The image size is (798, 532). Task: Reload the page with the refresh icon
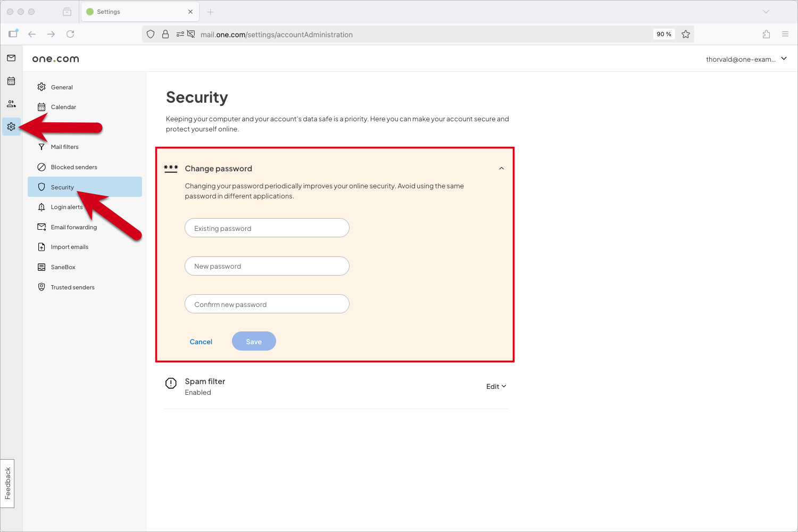coord(70,34)
